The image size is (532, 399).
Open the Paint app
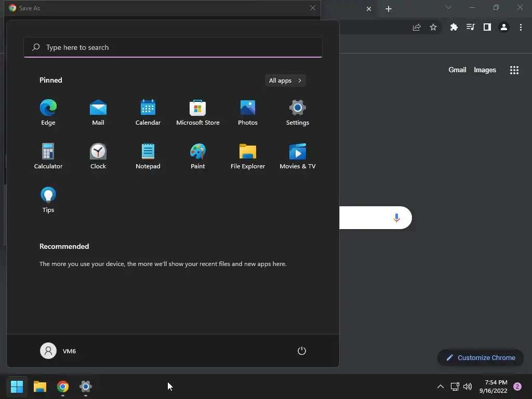(x=198, y=156)
